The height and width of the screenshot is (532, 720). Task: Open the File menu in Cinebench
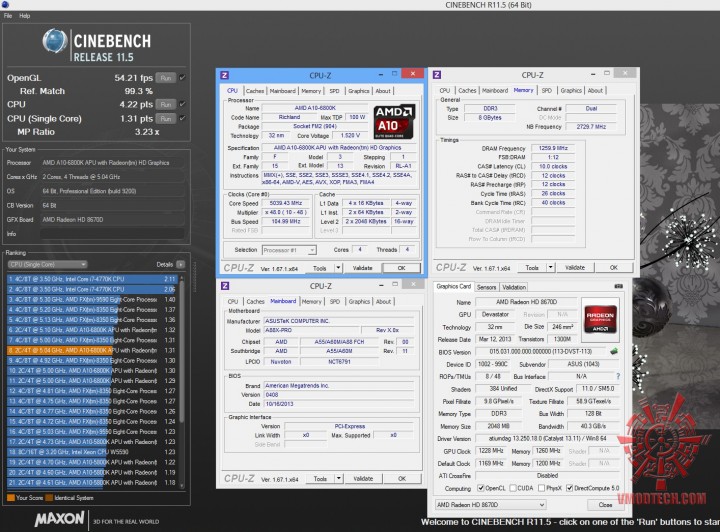point(8,16)
